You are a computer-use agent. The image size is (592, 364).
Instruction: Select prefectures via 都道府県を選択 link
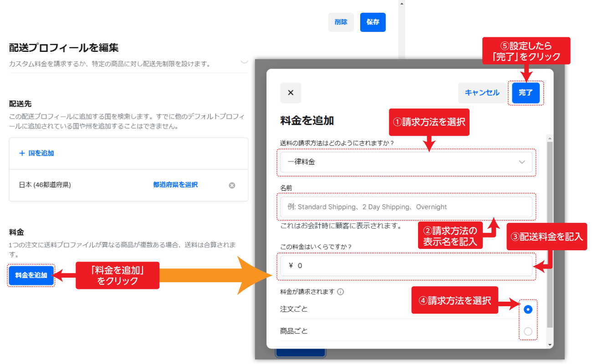175,185
